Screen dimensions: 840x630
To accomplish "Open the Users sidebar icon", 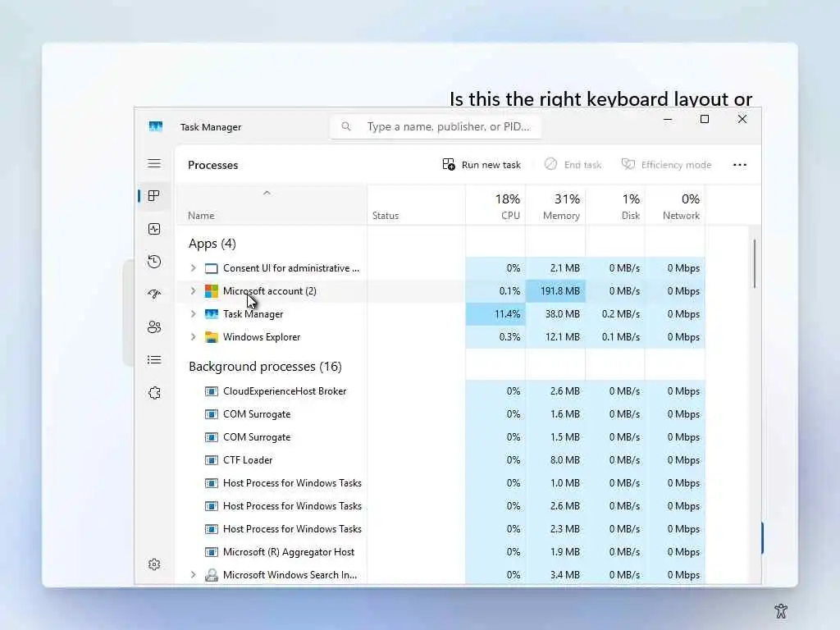I will [x=154, y=326].
